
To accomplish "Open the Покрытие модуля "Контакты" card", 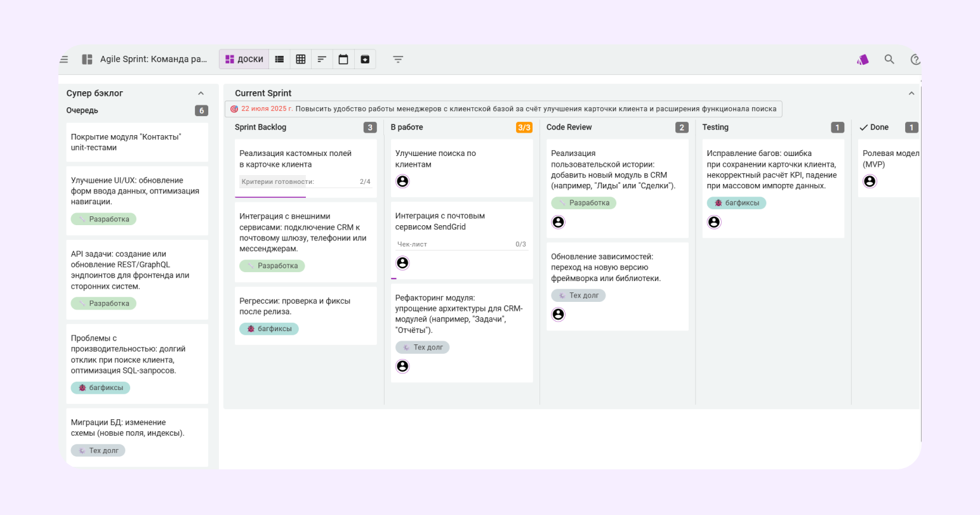I will 137,143.
